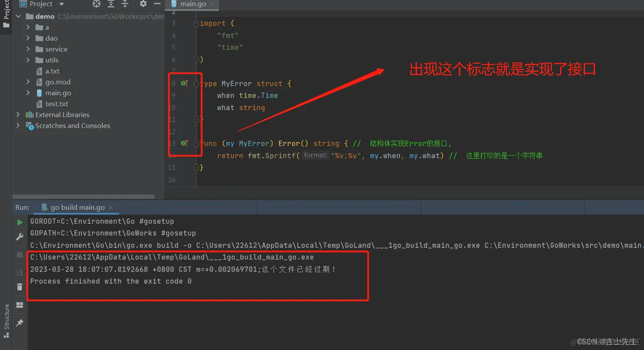Expand Scratches and Consoles chevron
The height and width of the screenshot is (350, 644).
[18, 125]
